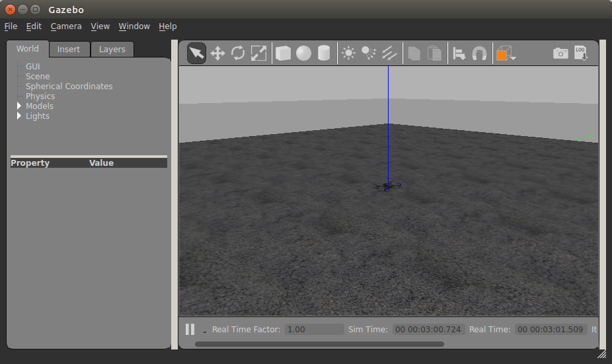Select Scene in the world tree
The image size is (612, 364).
pyautogui.click(x=38, y=77)
